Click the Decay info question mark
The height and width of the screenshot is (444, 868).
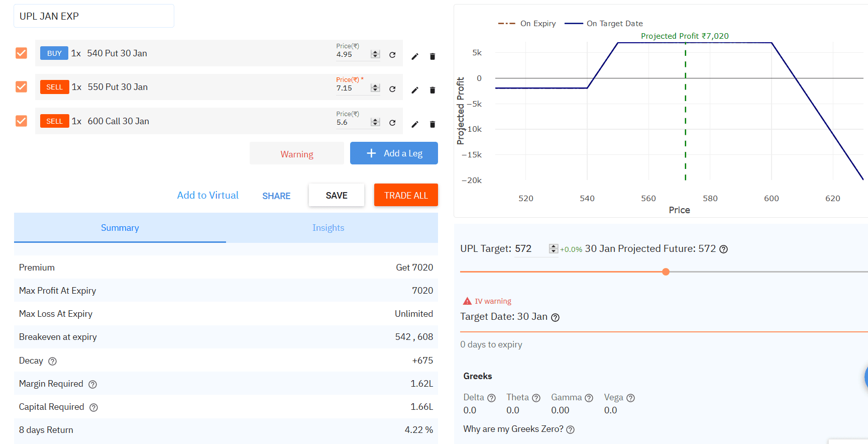pyautogui.click(x=52, y=361)
